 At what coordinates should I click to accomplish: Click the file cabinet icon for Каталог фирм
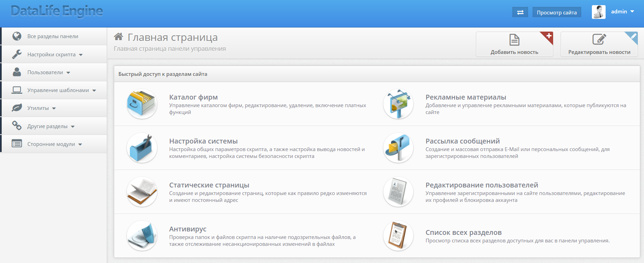142,104
